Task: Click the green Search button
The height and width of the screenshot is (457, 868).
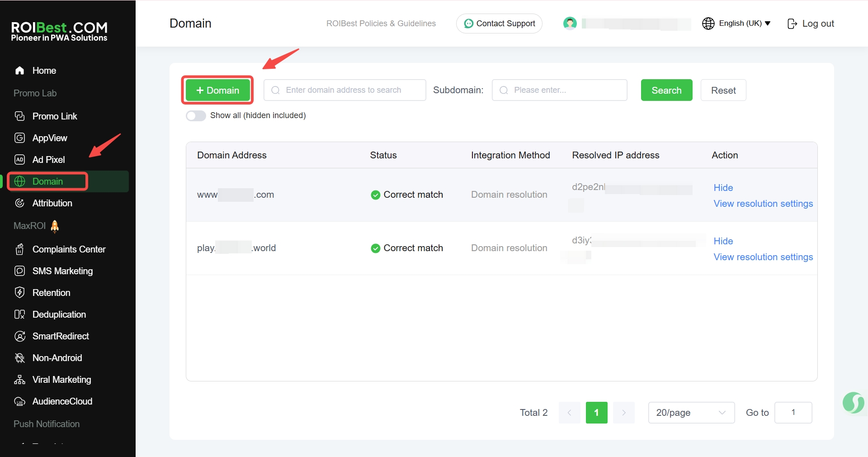Action: click(x=666, y=90)
